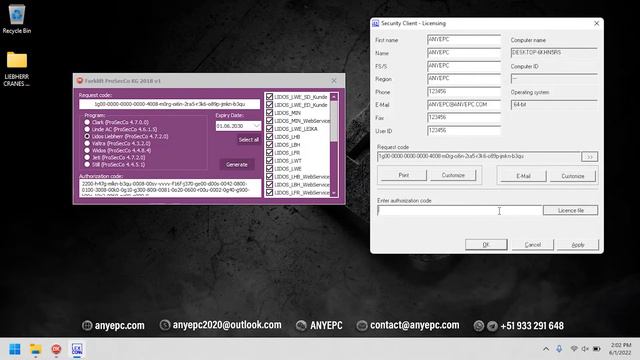640x360 pixels.
Task: Switch to the red keygen app on the taskbar
Action: tap(56, 349)
